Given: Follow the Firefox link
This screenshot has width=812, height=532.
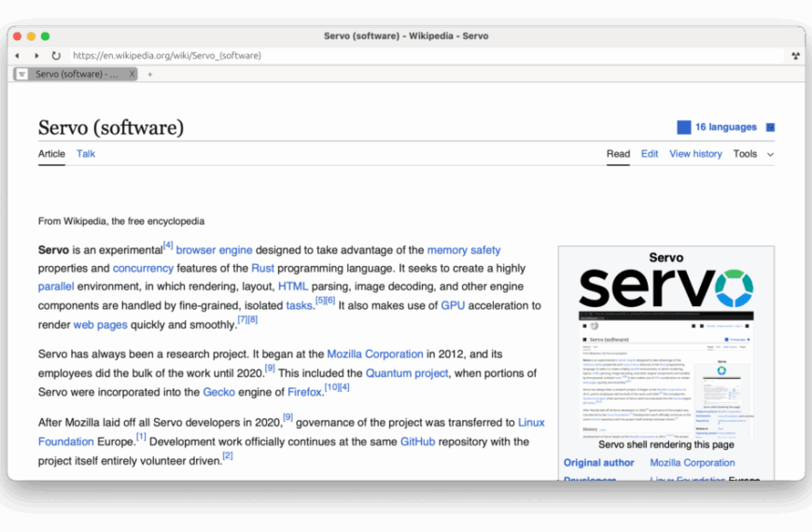Looking at the screenshot, I should click(304, 392).
